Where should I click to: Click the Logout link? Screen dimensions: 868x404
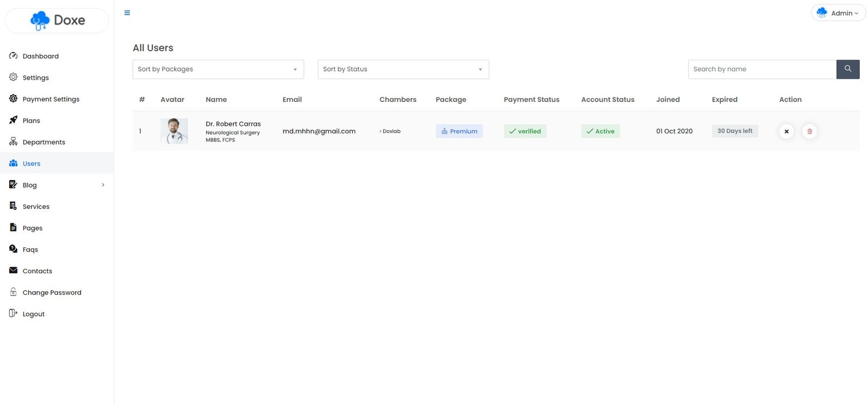[33, 314]
